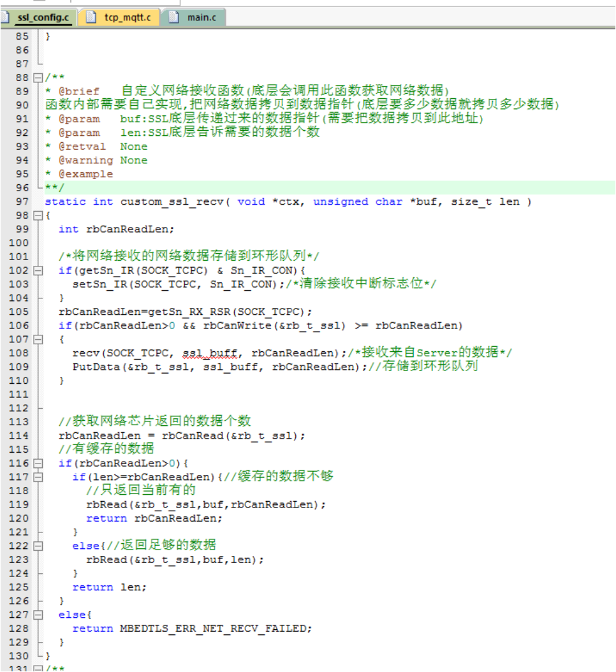Image resolution: width=616 pixels, height=672 pixels.
Task: Collapse the else block at line 127
Action: click(37, 615)
